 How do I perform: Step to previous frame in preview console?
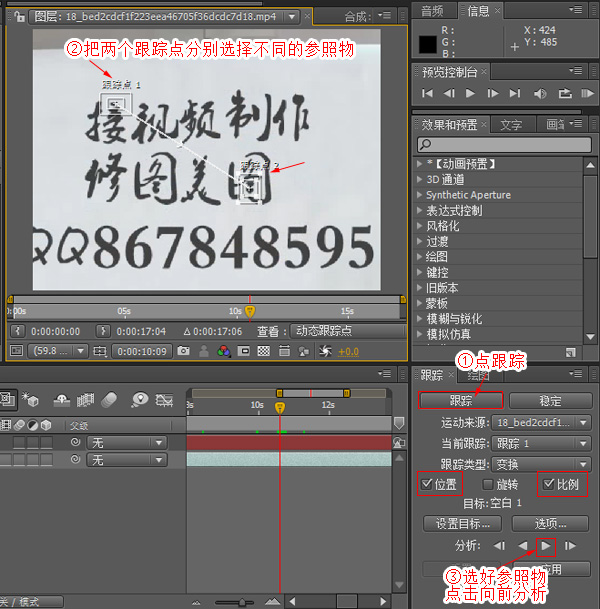[449, 93]
